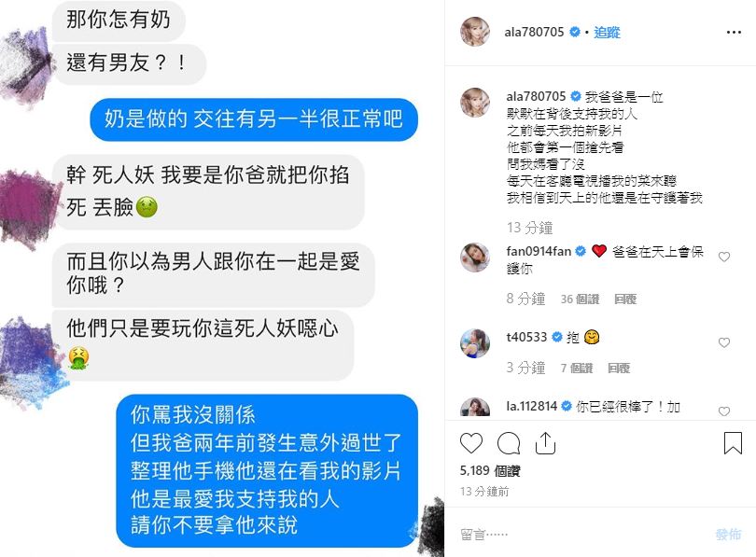Viewport: 756px width, 557px height.
Task: Open the three-dot more options menu
Action: [x=734, y=33]
